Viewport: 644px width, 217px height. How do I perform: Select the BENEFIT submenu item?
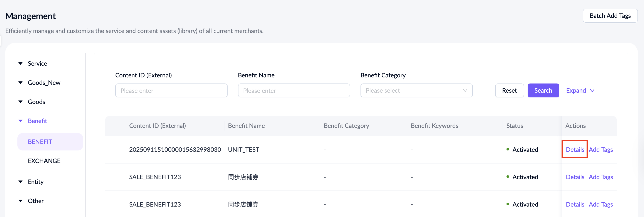point(40,142)
